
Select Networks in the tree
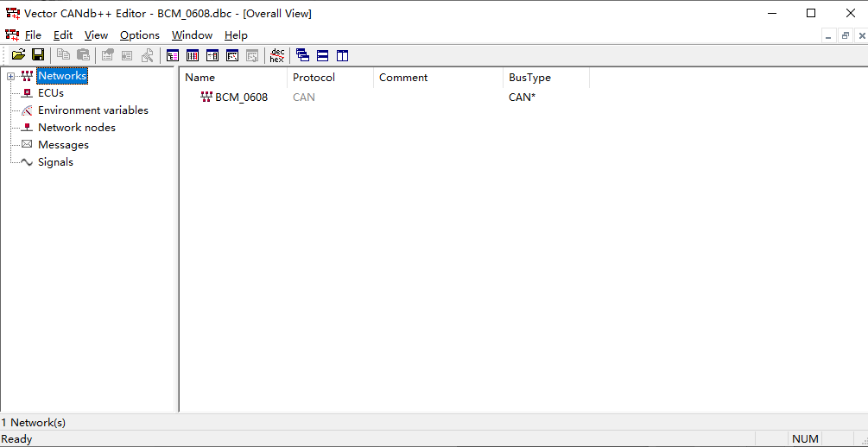click(62, 75)
